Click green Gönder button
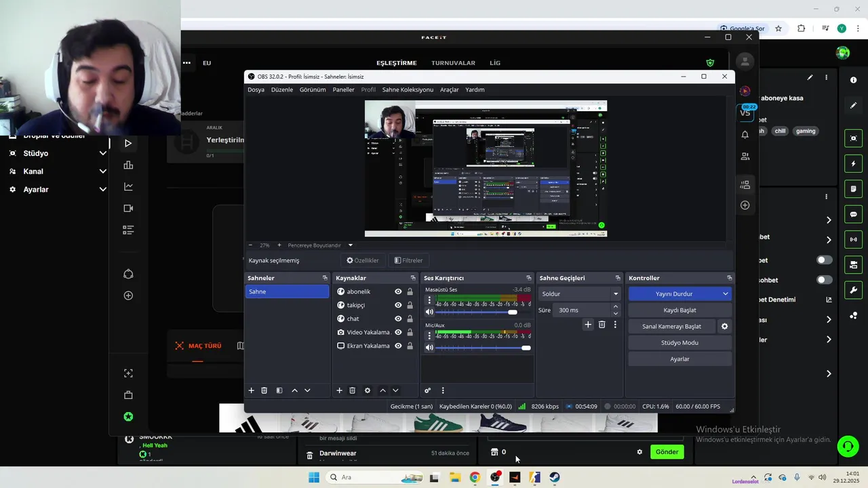The height and width of the screenshot is (488, 868). (667, 452)
